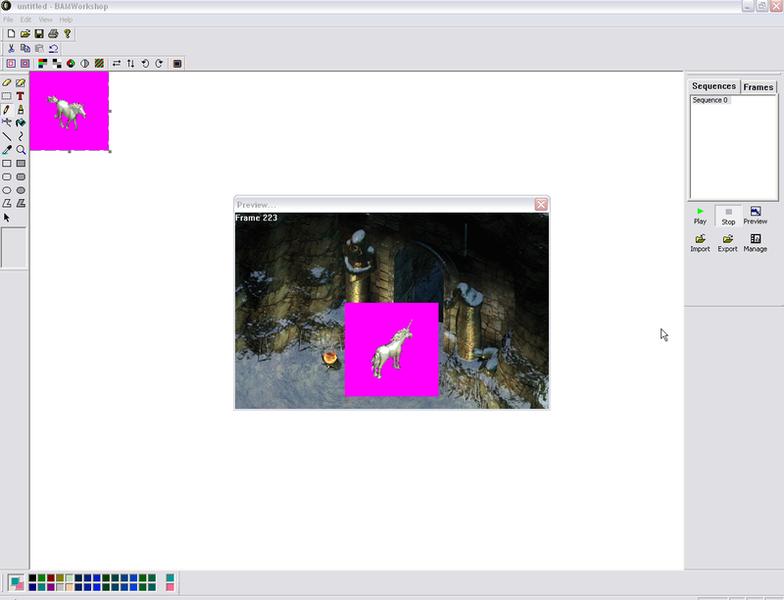Click the red-green color wheel icon
Image resolution: width=784 pixels, height=600 pixels.
71,64
